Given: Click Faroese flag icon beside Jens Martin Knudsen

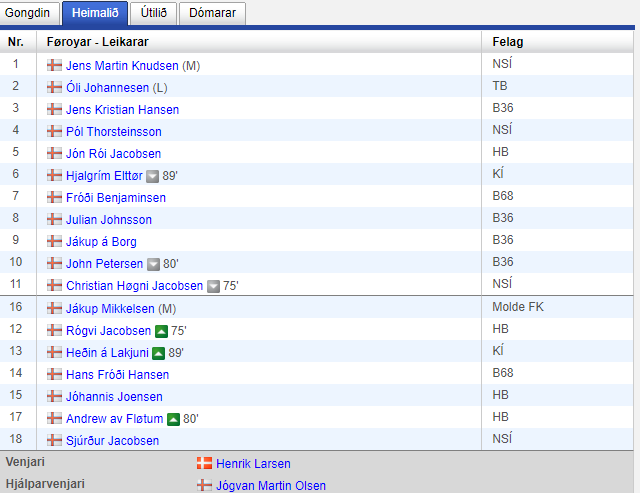Looking at the screenshot, I should [x=55, y=66].
